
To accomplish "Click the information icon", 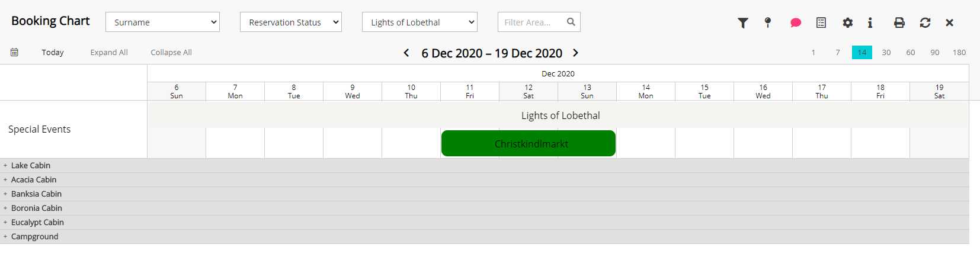I will point(870,22).
